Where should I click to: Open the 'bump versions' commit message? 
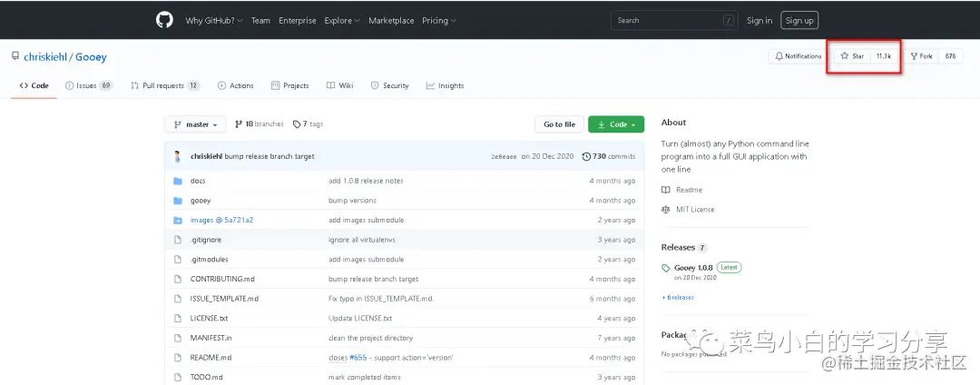point(352,201)
